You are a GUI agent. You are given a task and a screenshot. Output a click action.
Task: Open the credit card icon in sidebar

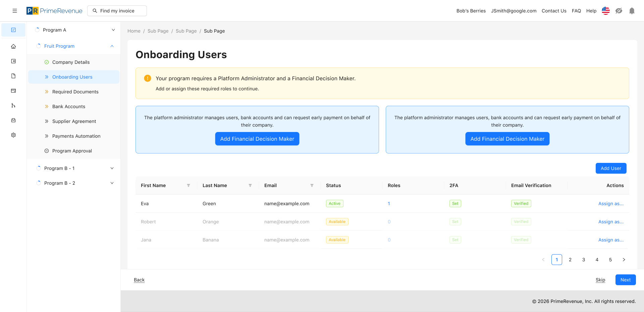point(13,91)
